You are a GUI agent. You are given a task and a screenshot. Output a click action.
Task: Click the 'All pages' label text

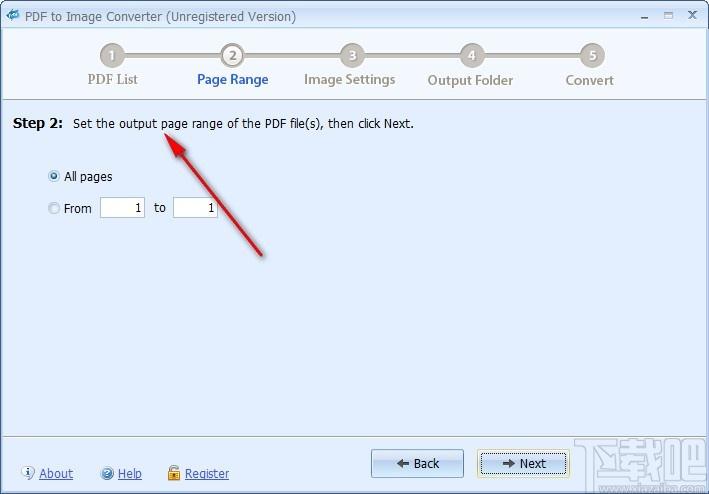tap(88, 176)
